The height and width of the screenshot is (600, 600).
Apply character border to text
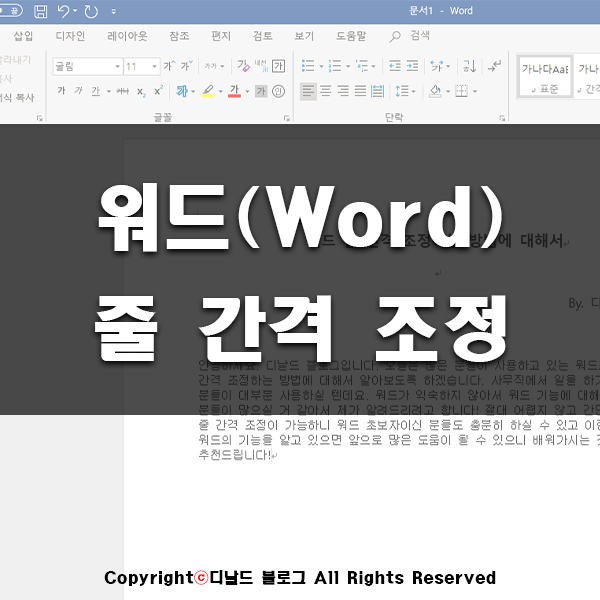click(278, 66)
